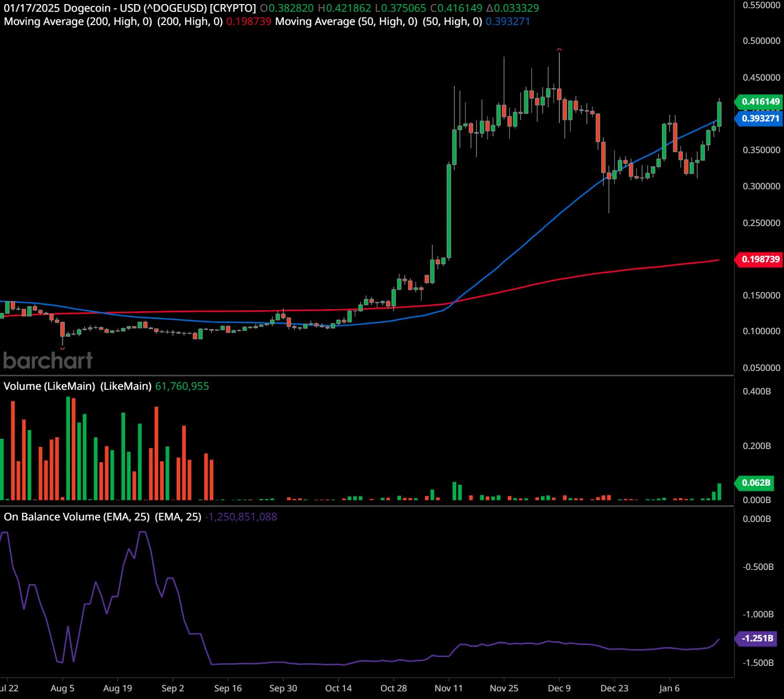Click the Sep 2 date label
The image size is (784, 699).
tap(173, 688)
